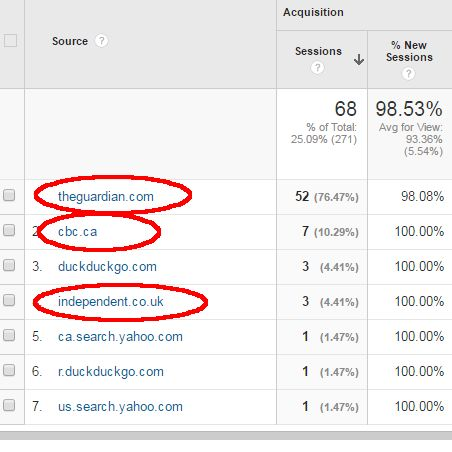The image size is (452, 452).
Task: Open the cbc.ca source link
Action: (x=77, y=232)
